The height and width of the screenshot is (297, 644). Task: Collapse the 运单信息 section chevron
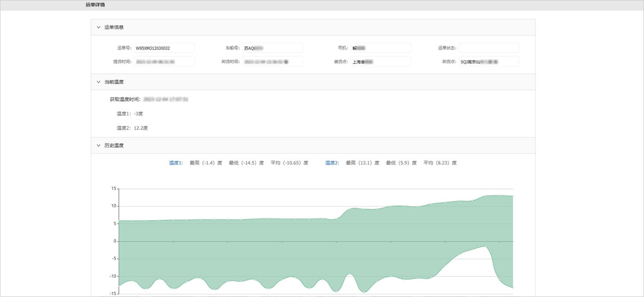pyautogui.click(x=99, y=27)
